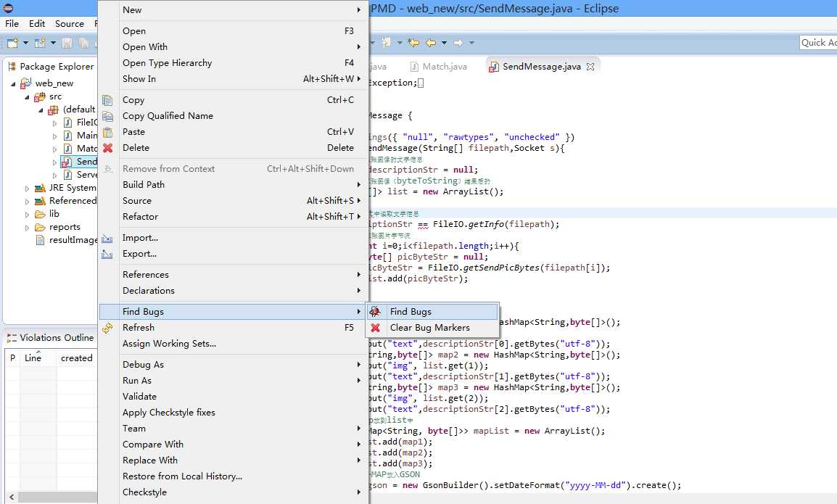Screen dimensions: 837x504
Task: Click Apply Checkstyle fixes menu entry
Action: pos(234,413)
